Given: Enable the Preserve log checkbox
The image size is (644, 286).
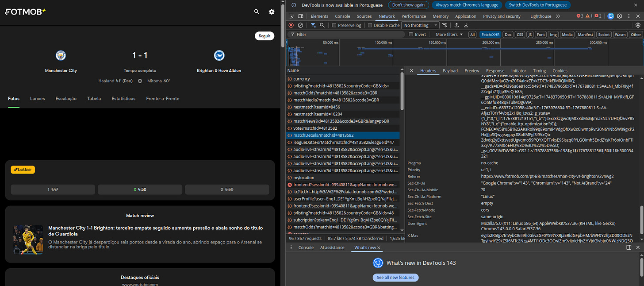Looking at the screenshot, I should [334, 25].
